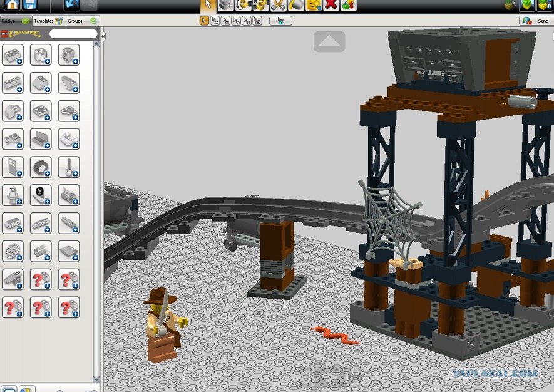Select the adventurer minifigure with hat
This screenshot has width=554, height=392.
point(164,325)
